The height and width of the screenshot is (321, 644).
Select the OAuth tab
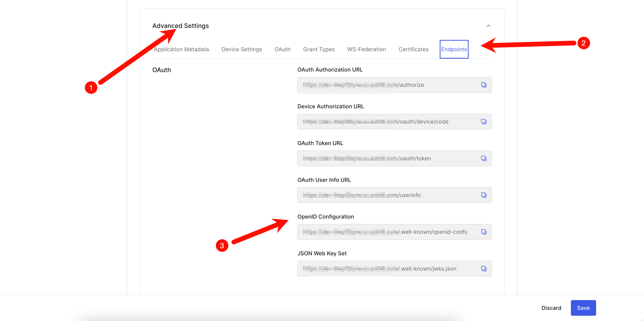[283, 49]
